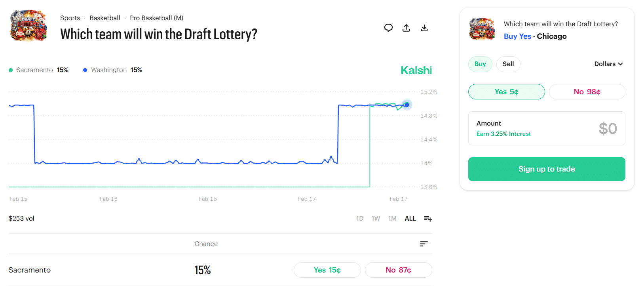Select the 1D chart range
Image resolution: width=644 pixels, height=286 pixels.
pyautogui.click(x=360, y=219)
